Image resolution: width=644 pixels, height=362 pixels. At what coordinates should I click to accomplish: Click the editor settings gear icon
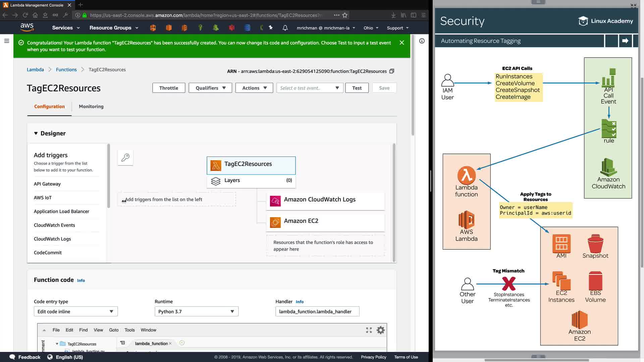pos(380,330)
